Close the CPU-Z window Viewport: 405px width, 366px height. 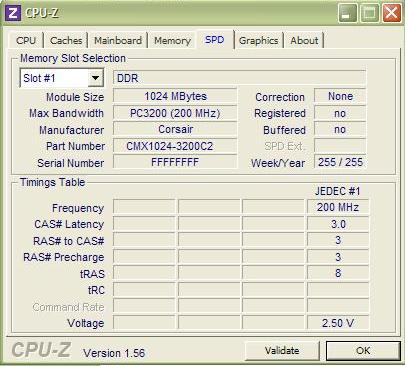pos(392,13)
